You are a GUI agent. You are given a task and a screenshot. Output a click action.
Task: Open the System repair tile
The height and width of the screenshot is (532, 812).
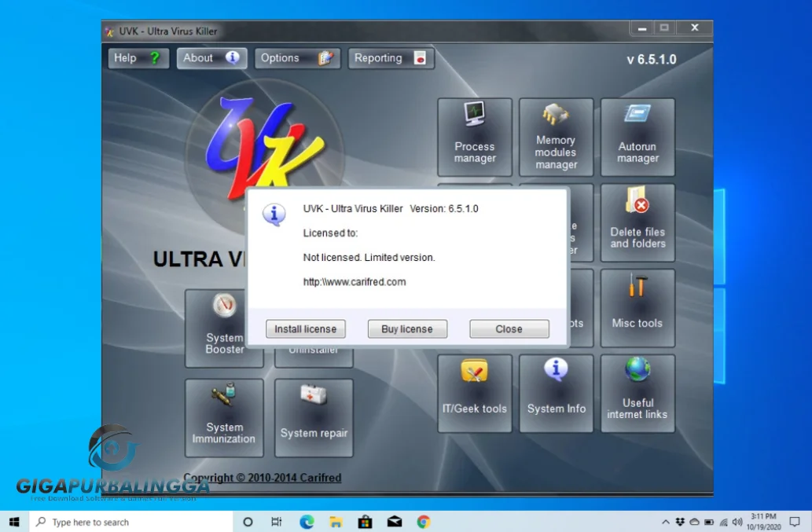(314, 417)
